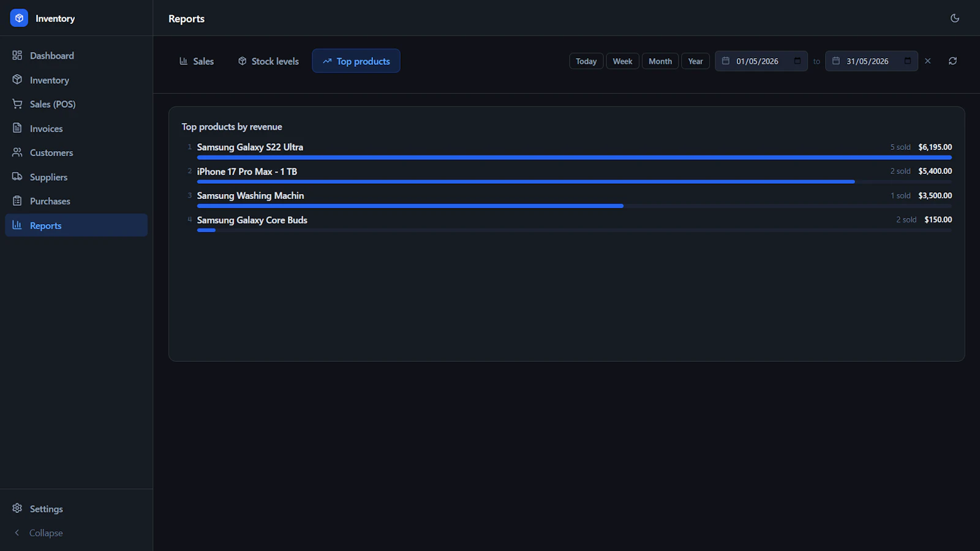This screenshot has height=551, width=980.
Task: Collapse the sidebar
Action: pyautogui.click(x=76, y=533)
